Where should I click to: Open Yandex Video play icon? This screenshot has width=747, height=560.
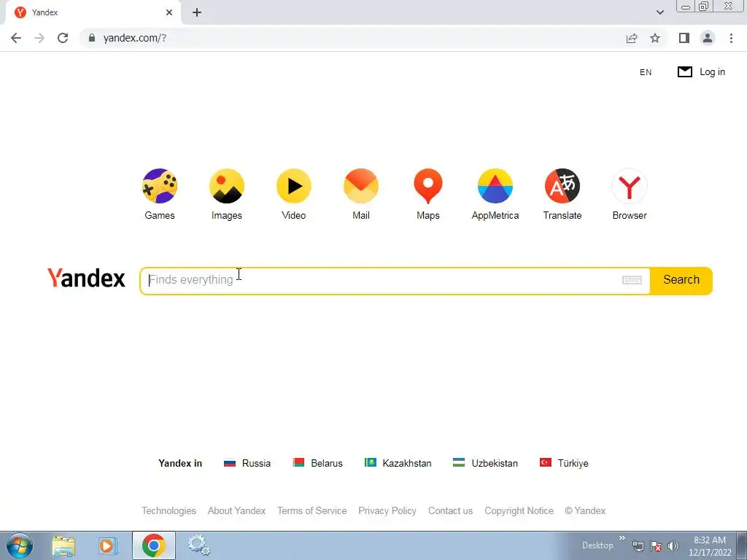pyautogui.click(x=294, y=186)
